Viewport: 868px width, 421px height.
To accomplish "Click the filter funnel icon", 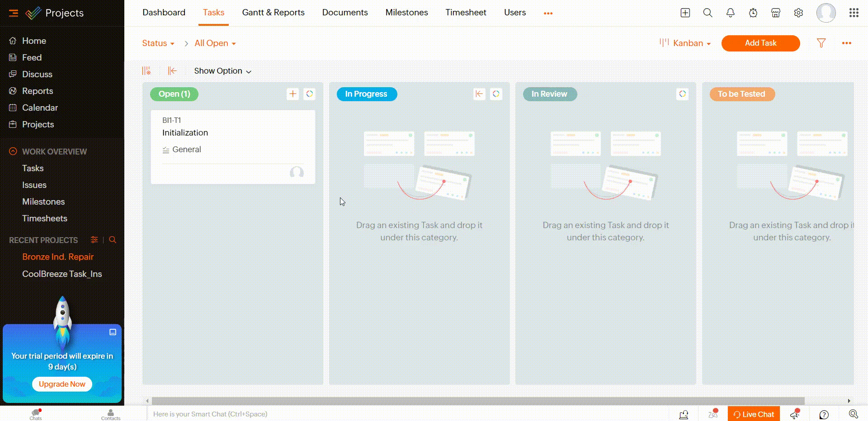I will coord(821,43).
